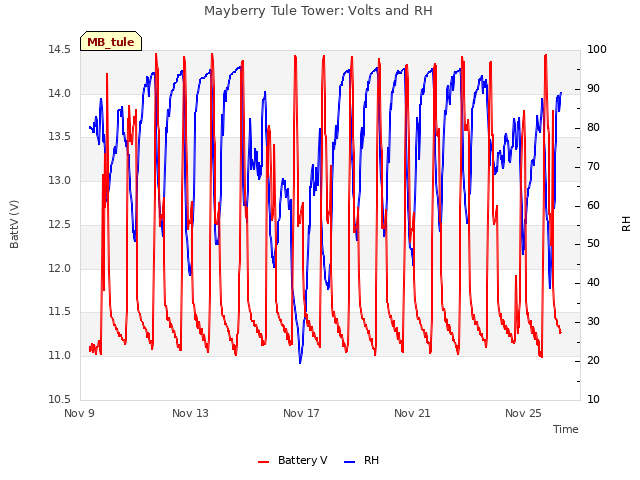Click the Nov 9 date tick label
640x480 pixels.
[79, 413]
